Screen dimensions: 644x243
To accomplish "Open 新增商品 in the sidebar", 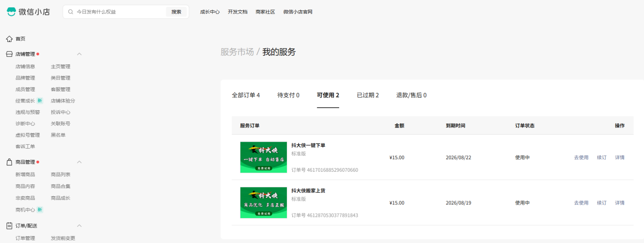I will click(25, 175).
